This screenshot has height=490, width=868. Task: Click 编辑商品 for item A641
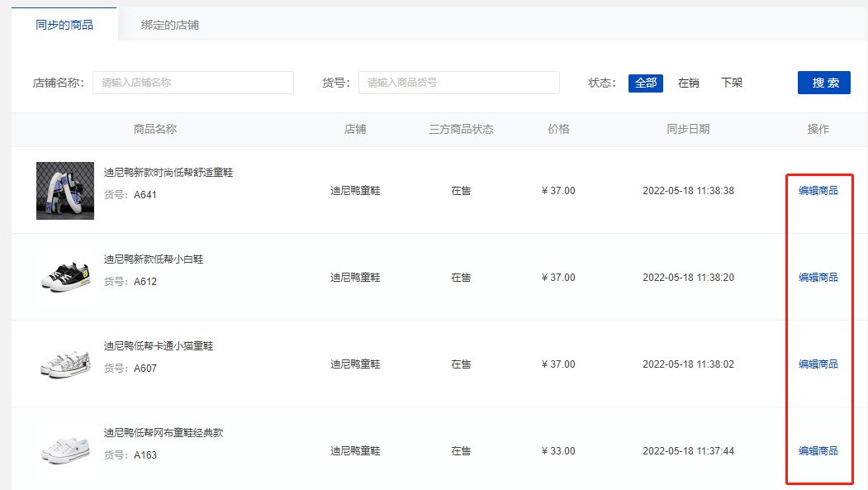[818, 191]
